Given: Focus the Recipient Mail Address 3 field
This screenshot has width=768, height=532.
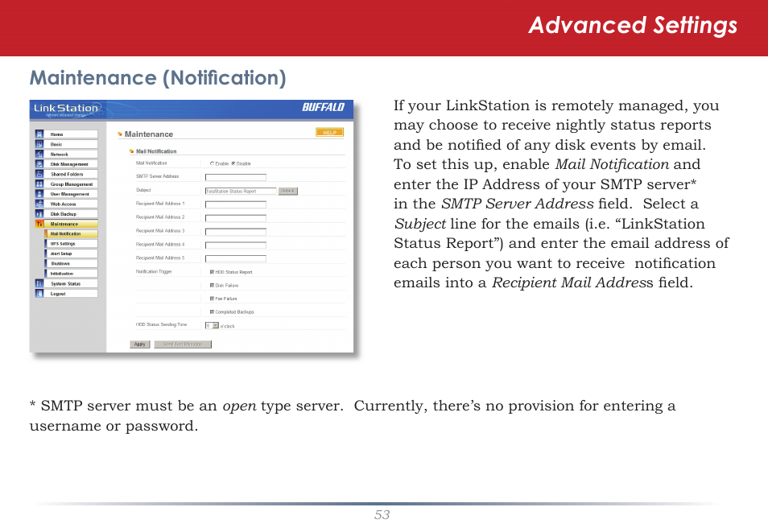Looking at the screenshot, I should (236, 232).
